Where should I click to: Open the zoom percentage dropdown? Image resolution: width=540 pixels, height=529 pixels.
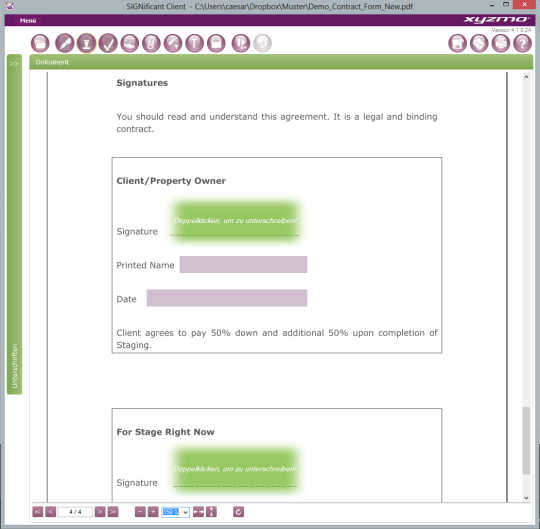coord(185,512)
